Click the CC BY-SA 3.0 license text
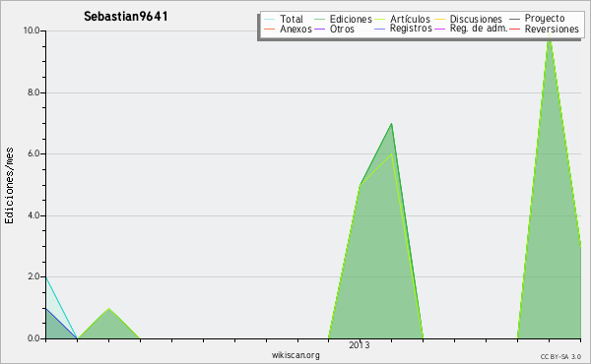Image resolution: width=591 pixels, height=364 pixels. point(560,357)
